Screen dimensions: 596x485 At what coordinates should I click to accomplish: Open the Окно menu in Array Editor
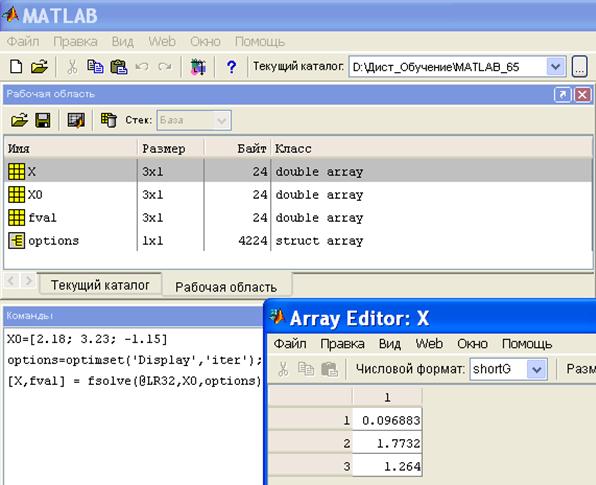pos(472,344)
